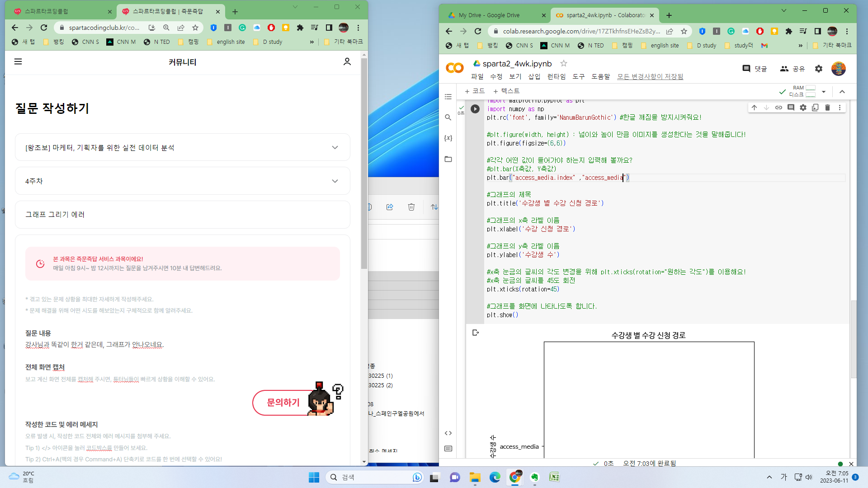868x488 pixels.
Task: Click the Windows taskbar search box
Action: coord(375,477)
